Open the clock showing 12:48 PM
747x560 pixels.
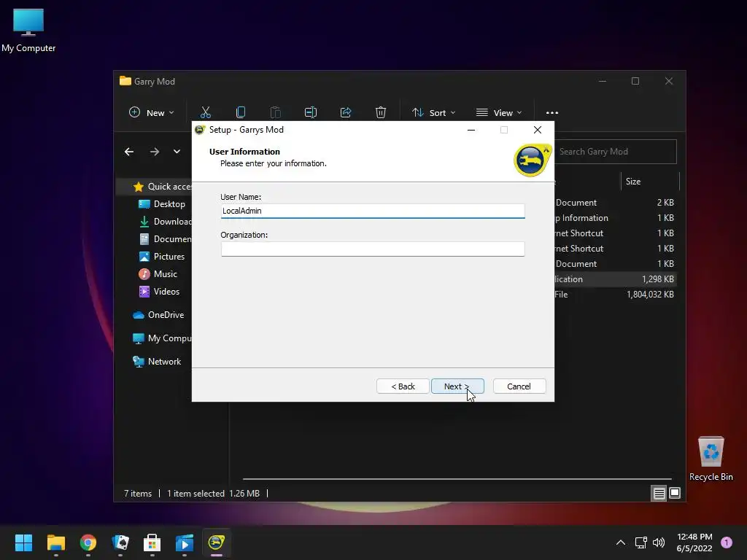(694, 542)
